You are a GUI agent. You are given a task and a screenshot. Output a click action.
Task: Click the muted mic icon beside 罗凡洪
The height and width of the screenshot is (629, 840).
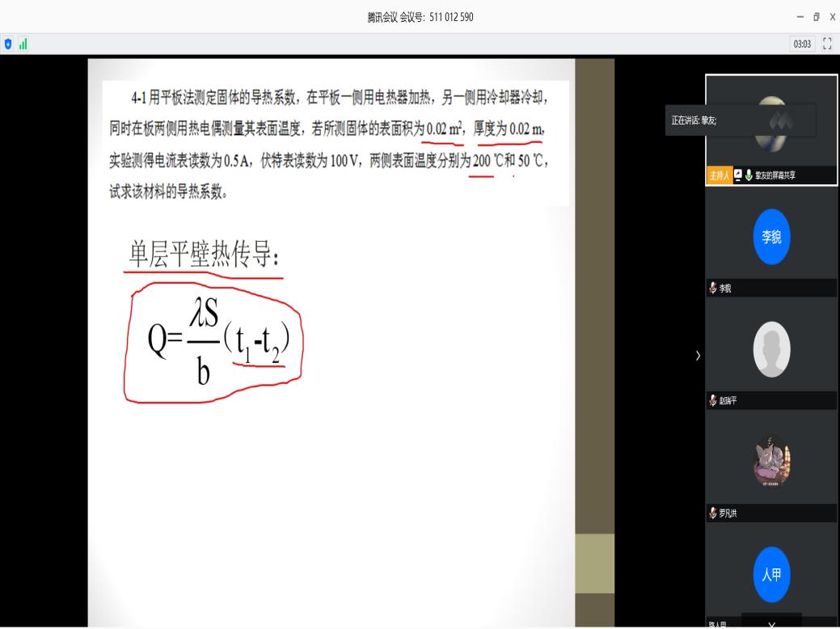(712, 513)
